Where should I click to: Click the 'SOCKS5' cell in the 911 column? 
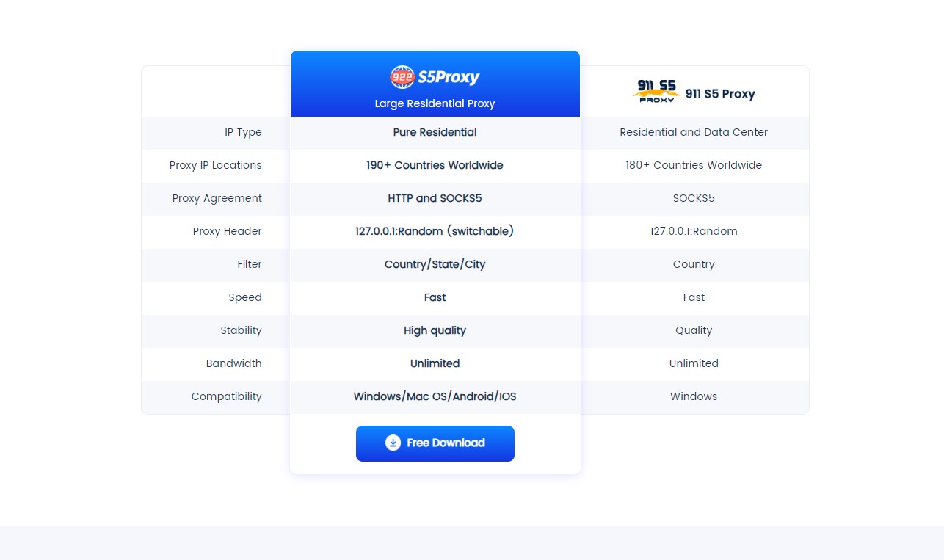pos(694,198)
